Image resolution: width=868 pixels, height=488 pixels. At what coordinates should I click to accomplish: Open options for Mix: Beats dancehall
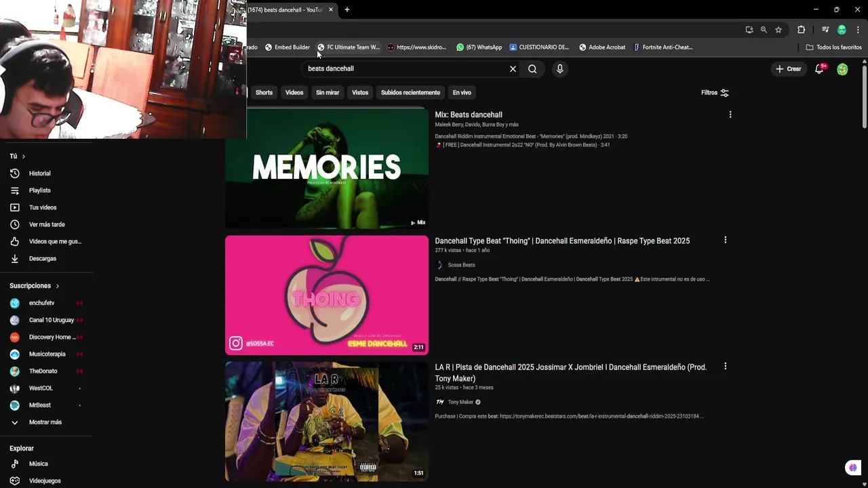(x=730, y=115)
